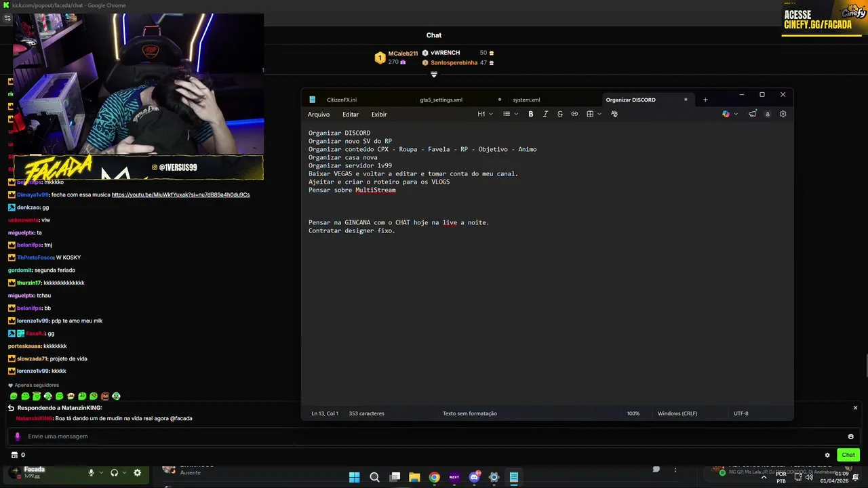Click Texto sem formatação in status bar
The height and width of the screenshot is (488, 868).
[x=470, y=413]
